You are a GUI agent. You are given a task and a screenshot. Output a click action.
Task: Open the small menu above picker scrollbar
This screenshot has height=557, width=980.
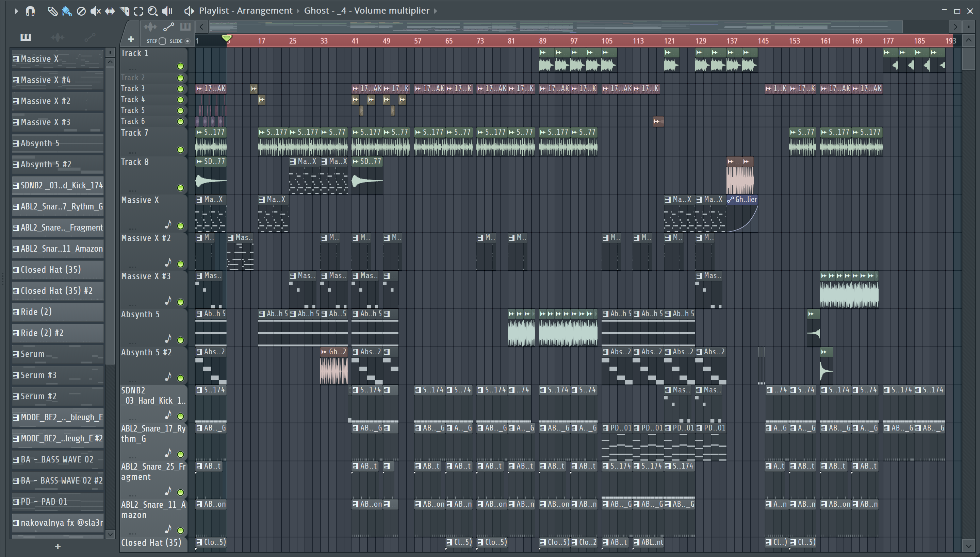(110, 52)
